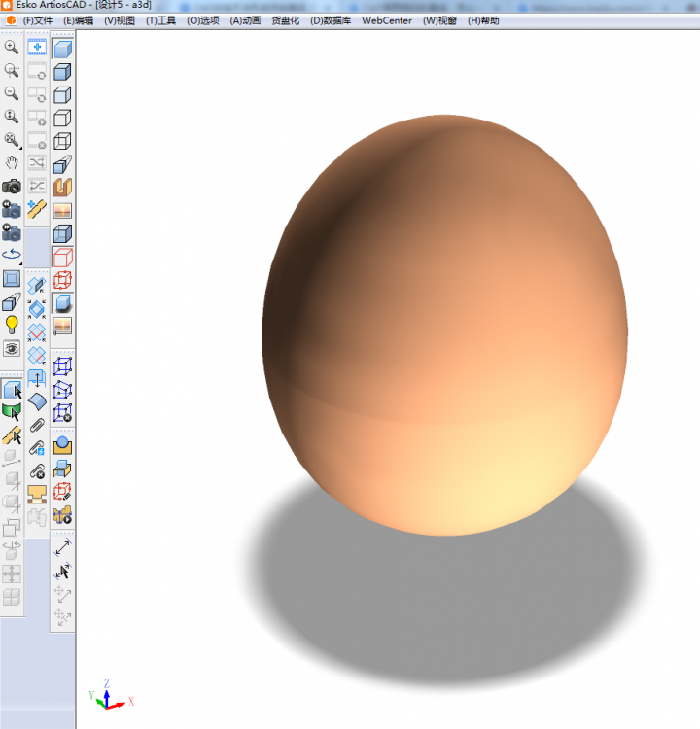Choose the dimension measure arrow tool
This screenshot has width=700, height=729.
tap(63, 547)
